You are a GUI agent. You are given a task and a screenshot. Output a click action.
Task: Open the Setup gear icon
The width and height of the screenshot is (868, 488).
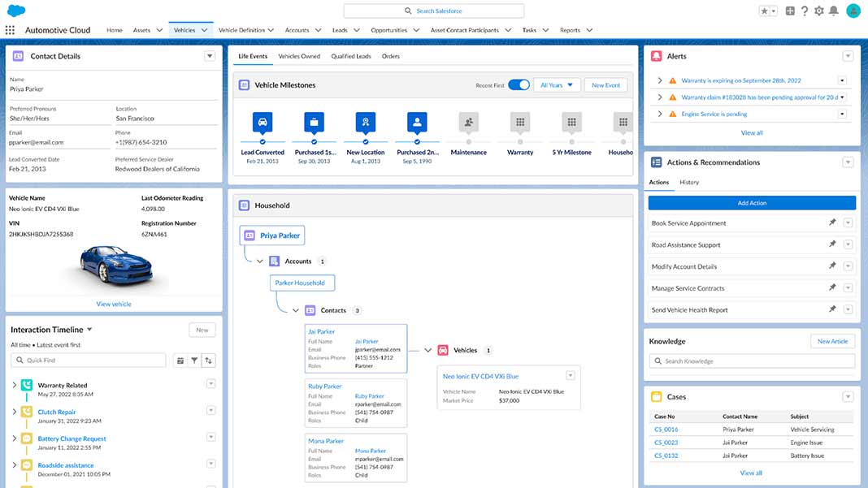(x=818, y=11)
